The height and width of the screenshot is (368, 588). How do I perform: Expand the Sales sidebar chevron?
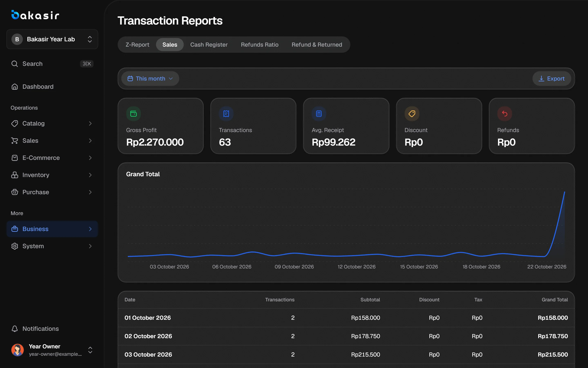click(90, 141)
